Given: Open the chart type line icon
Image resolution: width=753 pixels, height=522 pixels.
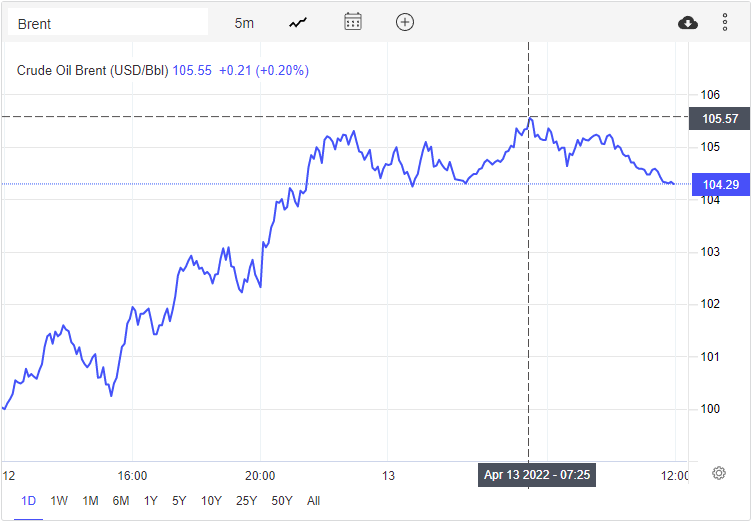Looking at the screenshot, I should 298,22.
